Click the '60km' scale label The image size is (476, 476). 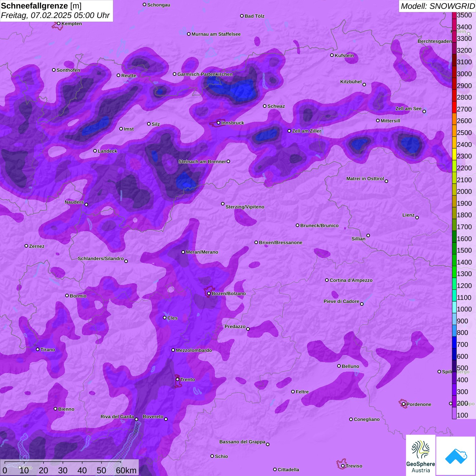126,470
